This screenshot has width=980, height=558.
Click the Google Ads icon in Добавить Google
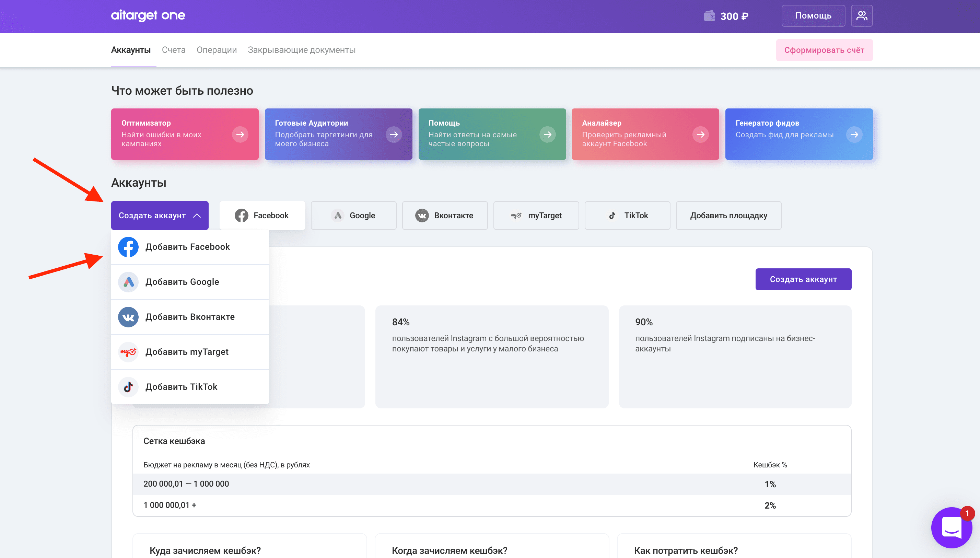click(128, 282)
